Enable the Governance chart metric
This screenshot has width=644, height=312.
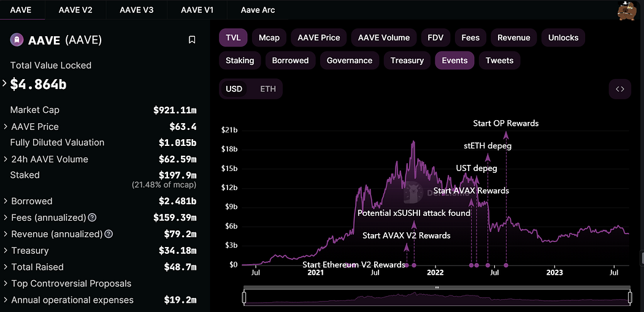(x=350, y=60)
